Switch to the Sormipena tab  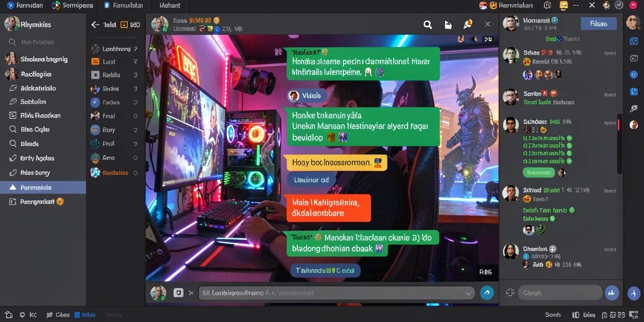click(73, 5)
